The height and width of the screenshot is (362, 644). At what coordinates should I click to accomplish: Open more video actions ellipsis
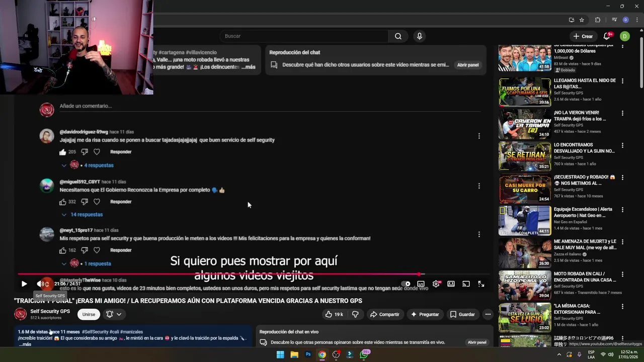pyautogui.click(x=488, y=314)
